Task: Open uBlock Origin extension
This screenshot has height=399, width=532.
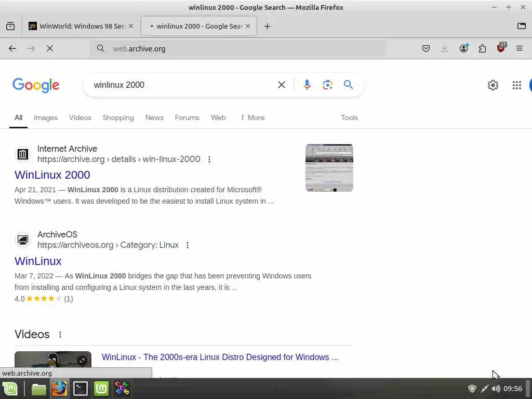Action: point(501,48)
